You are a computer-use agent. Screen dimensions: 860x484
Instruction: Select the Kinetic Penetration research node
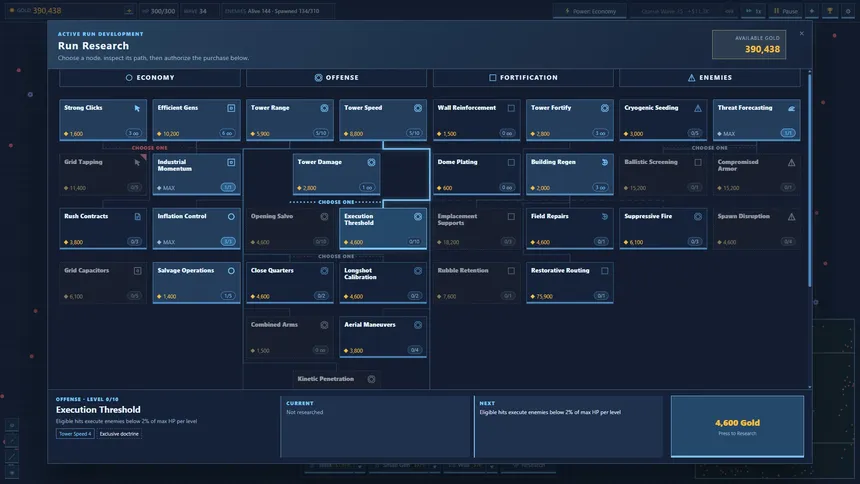pyautogui.click(x=336, y=379)
